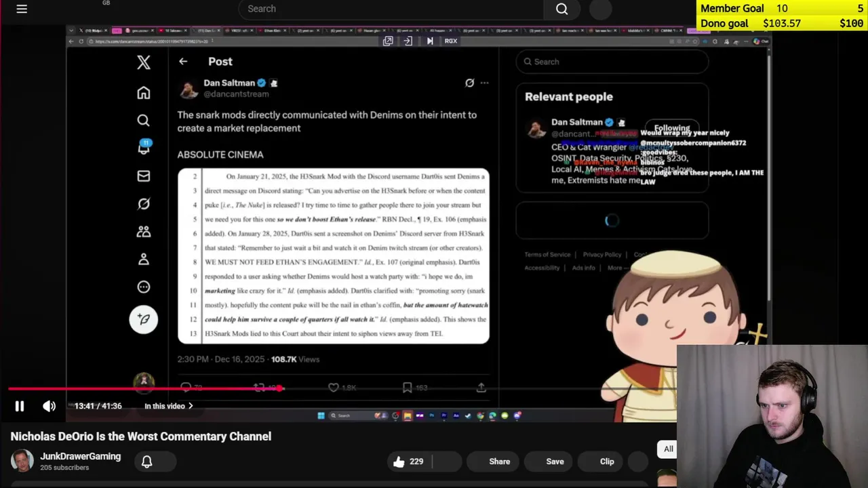Go to X Home icon

coord(143,92)
